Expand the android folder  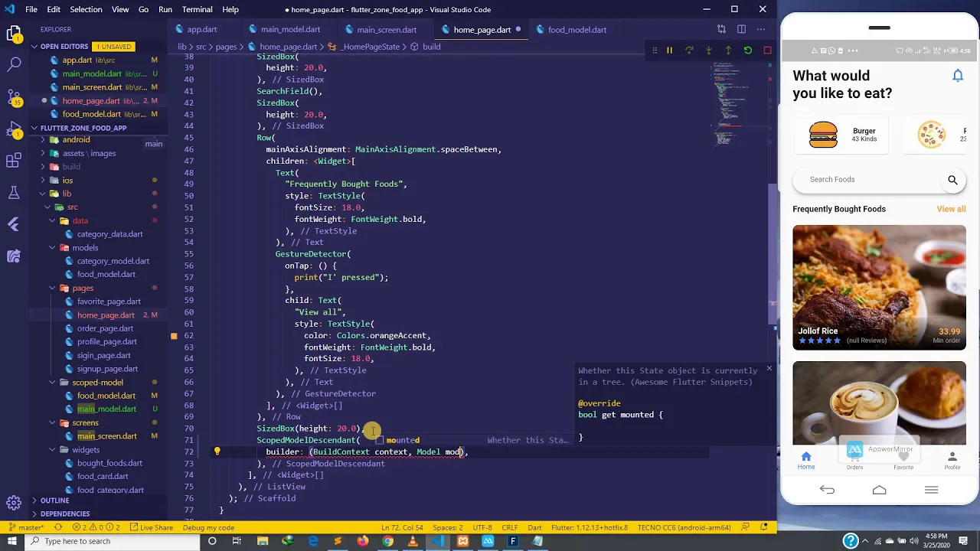coord(44,140)
